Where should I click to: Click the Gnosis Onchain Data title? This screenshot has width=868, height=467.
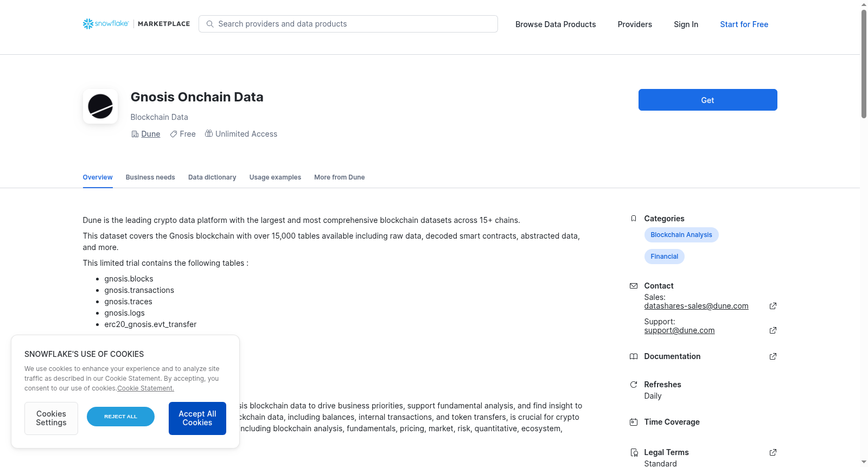coord(197,97)
